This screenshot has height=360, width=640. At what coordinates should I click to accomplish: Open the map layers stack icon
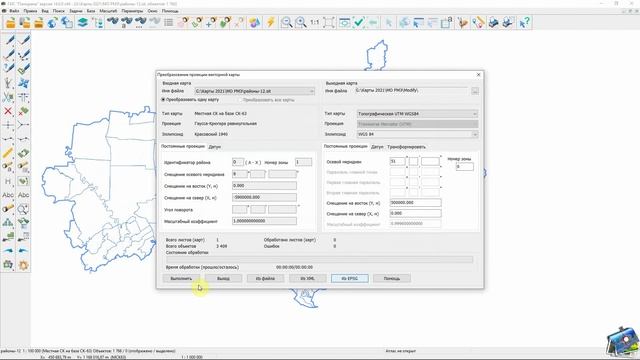tap(83, 22)
